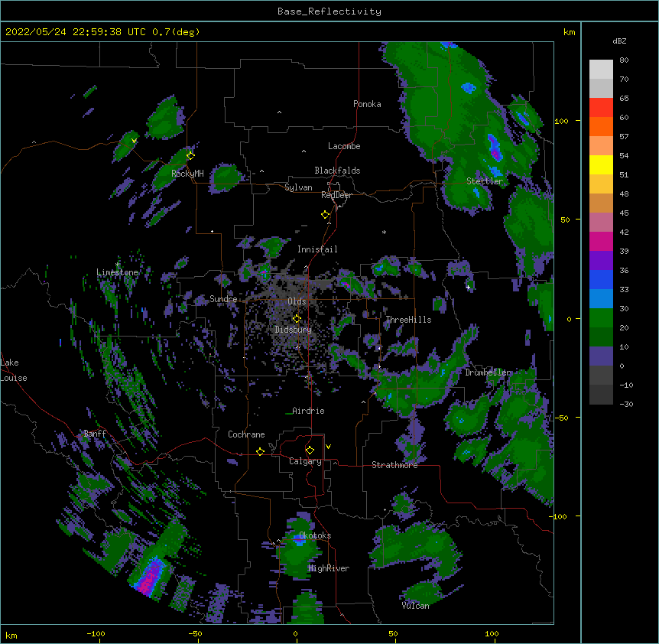Image resolution: width=659 pixels, height=644 pixels.
Task: Click the Didsbury label
Action: [294, 330]
